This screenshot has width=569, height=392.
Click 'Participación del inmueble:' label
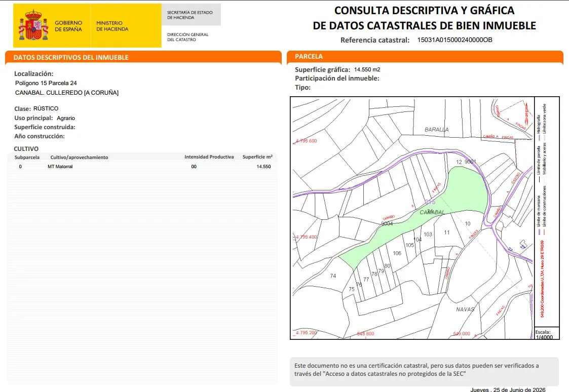click(x=337, y=79)
